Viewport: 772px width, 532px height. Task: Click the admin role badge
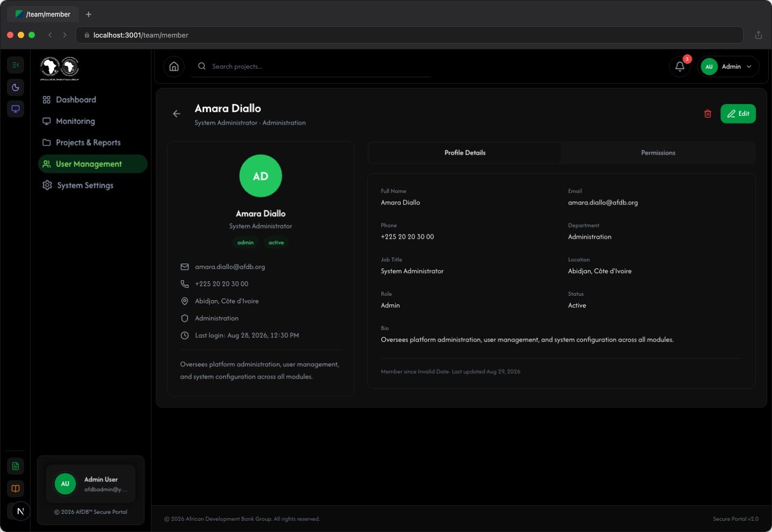tap(245, 243)
